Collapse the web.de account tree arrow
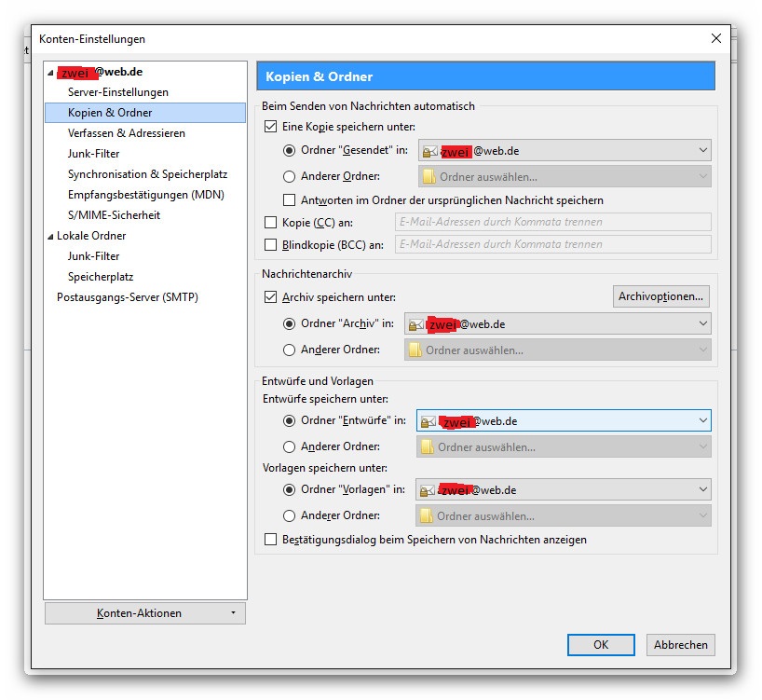The width and height of the screenshot is (762, 700). coord(50,73)
